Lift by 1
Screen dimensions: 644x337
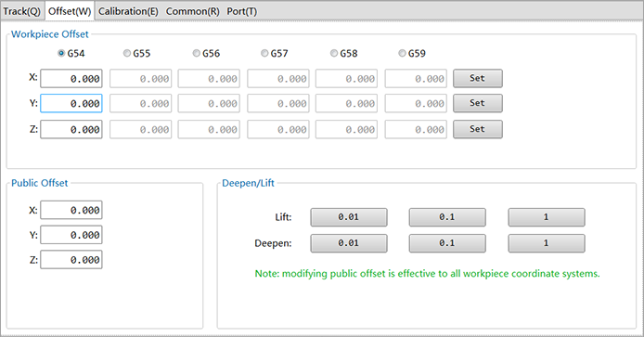pyautogui.click(x=547, y=217)
